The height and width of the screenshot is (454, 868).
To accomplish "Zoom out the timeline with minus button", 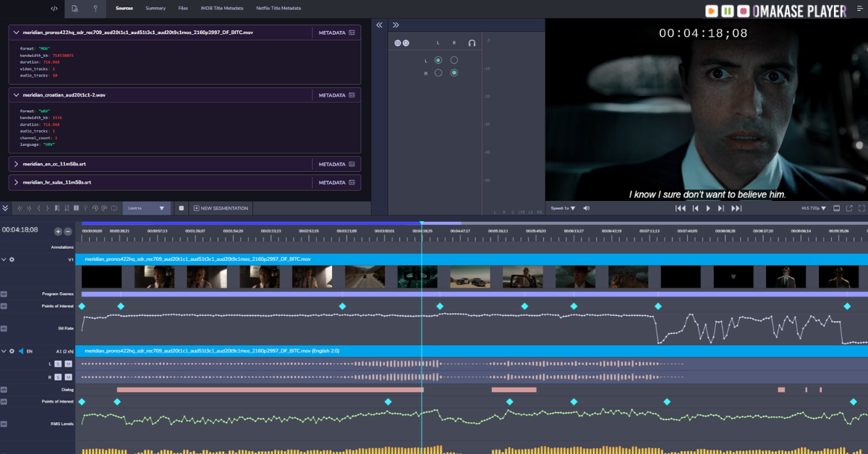I will click(68, 231).
